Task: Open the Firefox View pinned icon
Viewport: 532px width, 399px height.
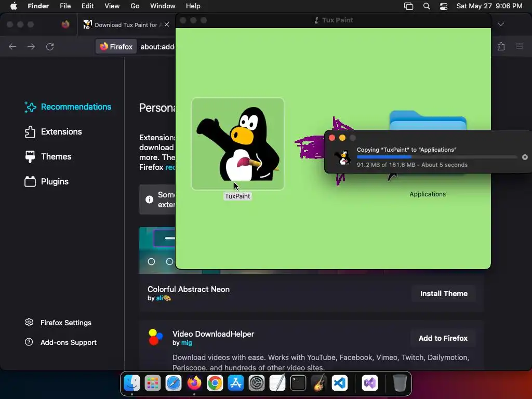Action: pyautogui.click(x=65, y=24)
